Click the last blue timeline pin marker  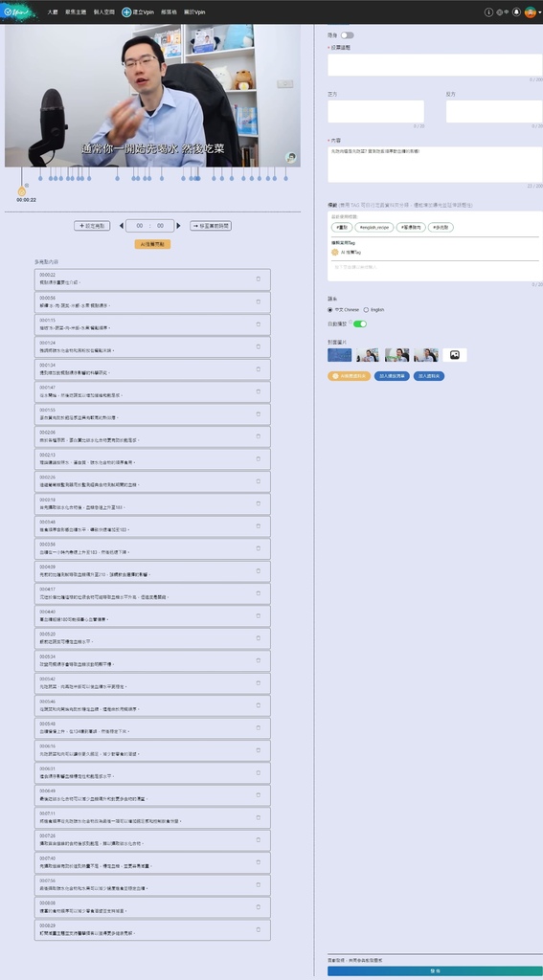click(286, 178)
